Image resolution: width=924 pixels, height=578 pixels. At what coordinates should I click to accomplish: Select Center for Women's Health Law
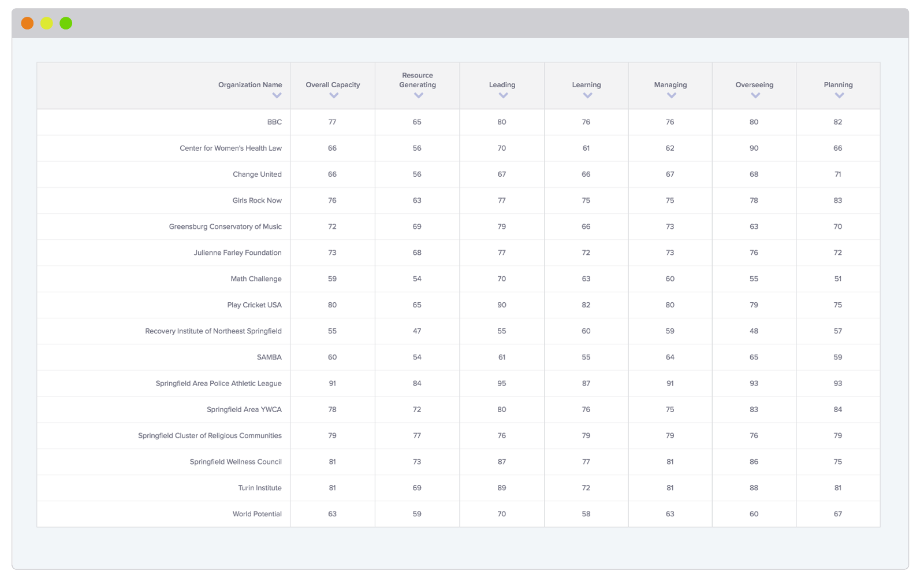pyautogui.click(x=230, y=149)
